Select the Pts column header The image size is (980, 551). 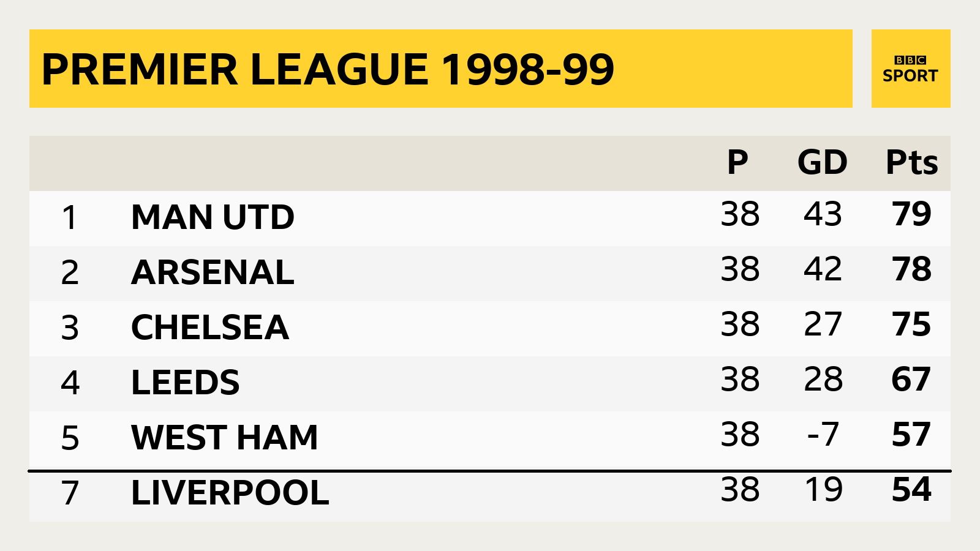pyautogui.click(x=911, y=162)
